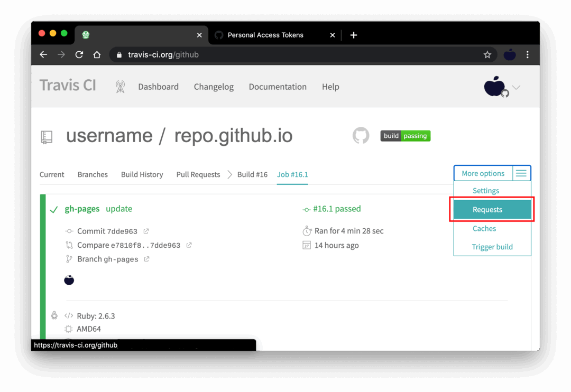Screen dimensions: 571x392
Task: Open external link icon beside Branch gh-pages
Action: pos(147,259)
